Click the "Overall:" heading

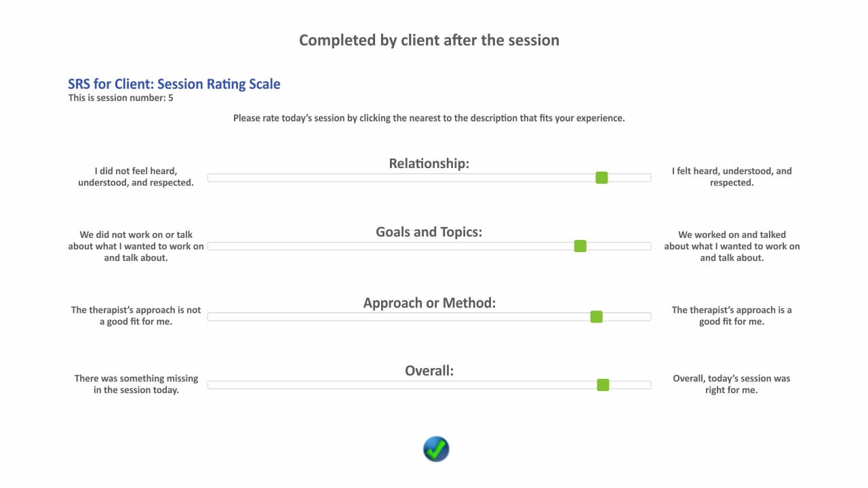click(429, 371)
